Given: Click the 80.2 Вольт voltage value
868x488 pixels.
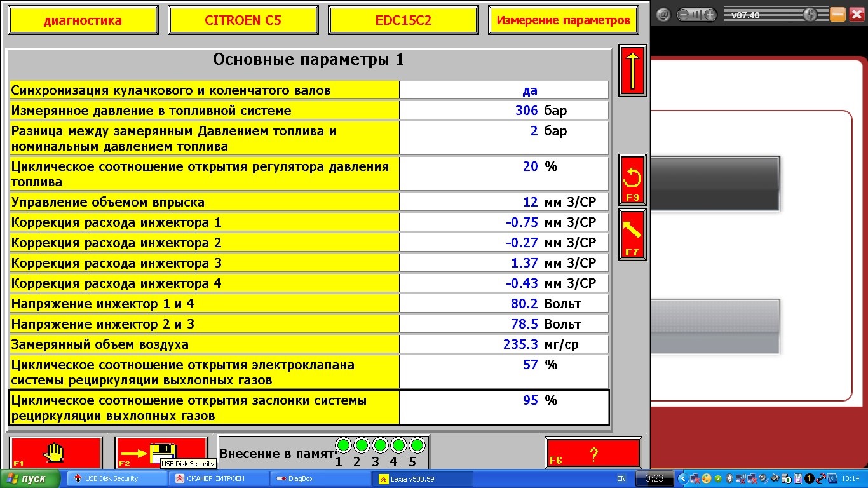Looking at the screenshot, I should (x=546, y=304).
